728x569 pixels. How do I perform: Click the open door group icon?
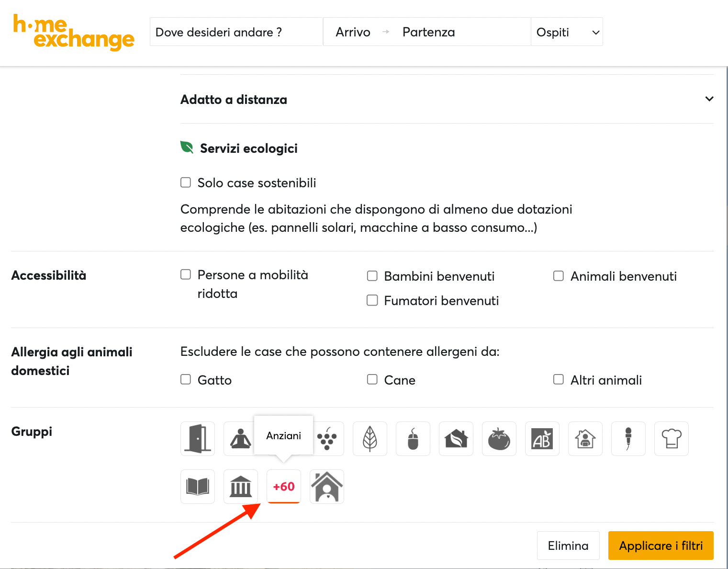(197, 438)
